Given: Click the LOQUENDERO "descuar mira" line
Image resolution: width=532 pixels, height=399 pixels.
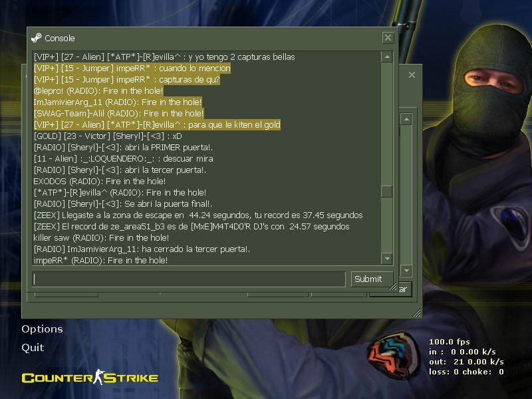Looking at the screenshot, I should (x=123, y=159).
